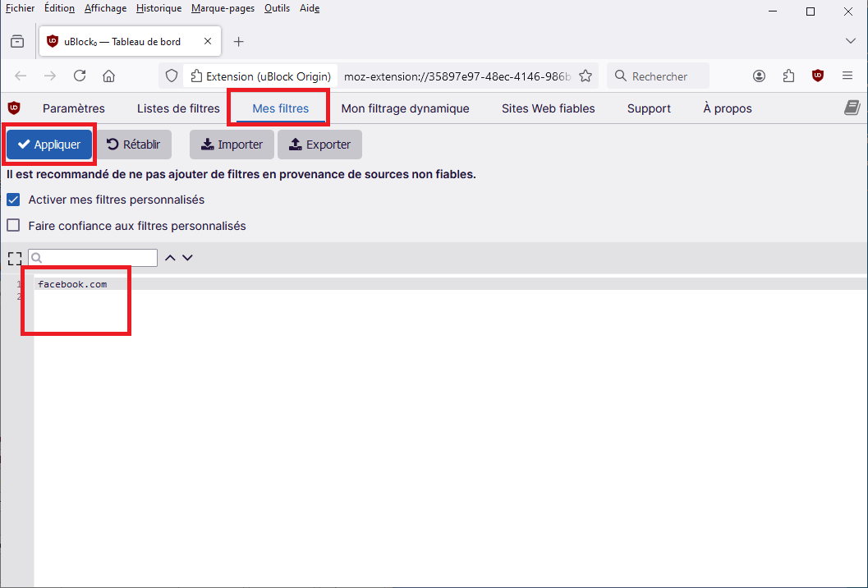The width and height of the screenshot is (868, 588).
Task: Click the uBlock Origin toolbar extension icon
Action: coord(817,76)
